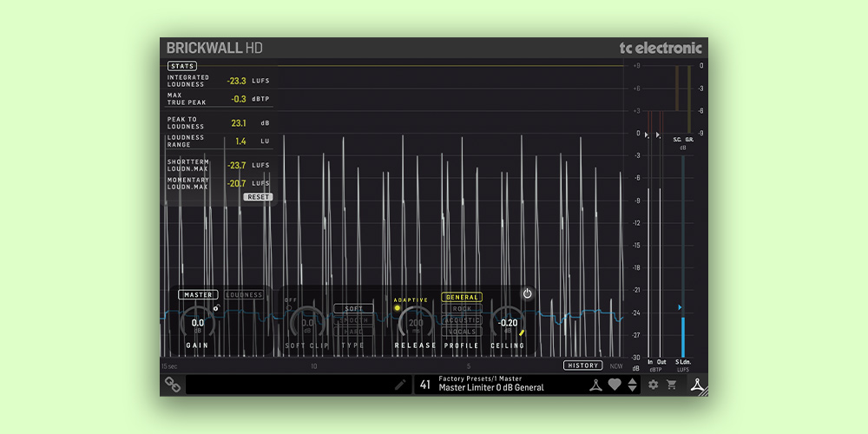
Task: Toggle the limiter power button
Action: tap(527, 293)
